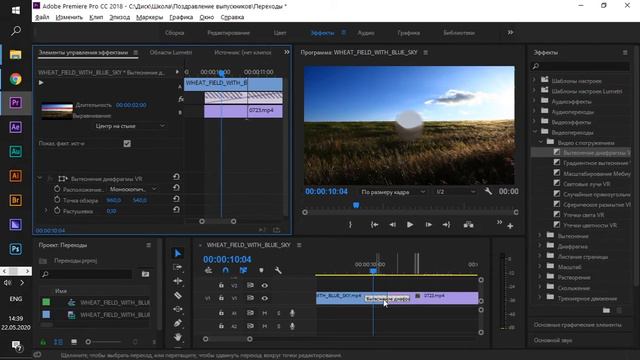Open the button editor plus icon
Screen dimensions: 640x360
click(510, 226)
